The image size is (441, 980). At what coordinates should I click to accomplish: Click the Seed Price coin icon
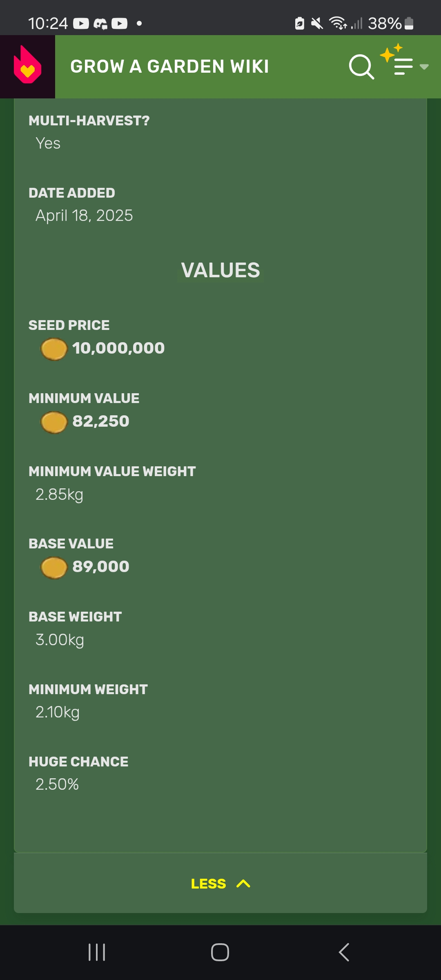54,349
